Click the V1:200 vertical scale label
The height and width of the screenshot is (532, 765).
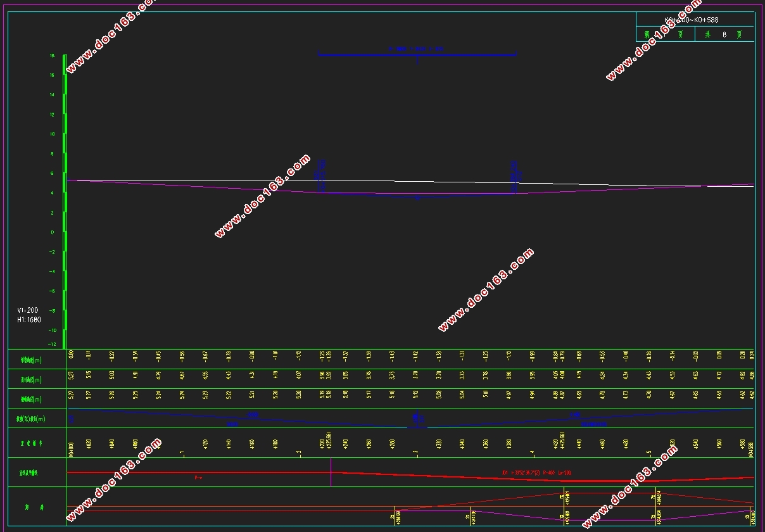coord(28,310)
